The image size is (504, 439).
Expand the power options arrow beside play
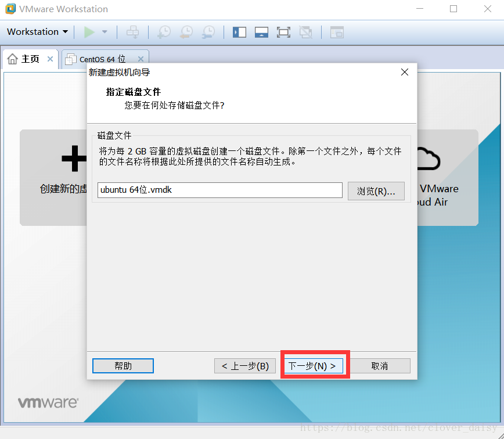(x=105, y=32)
